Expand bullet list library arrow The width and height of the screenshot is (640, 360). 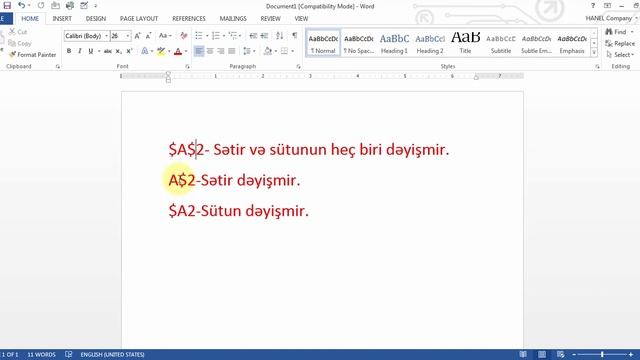[207, 36]
